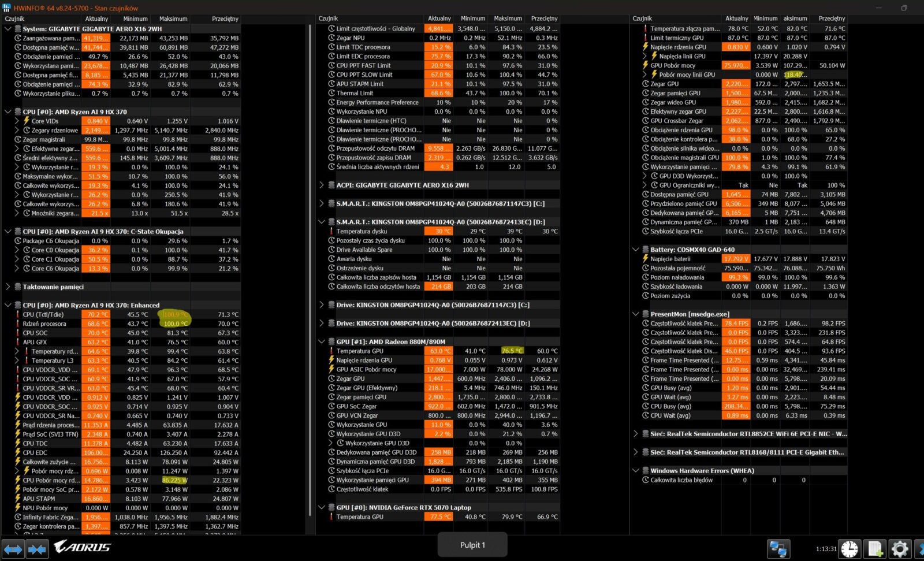The width and height of the screenshot is (924, 561).
Task: Click thermometer icon beside CPU (Tctl/Tdie)
Action: click(x=17, y=315)
